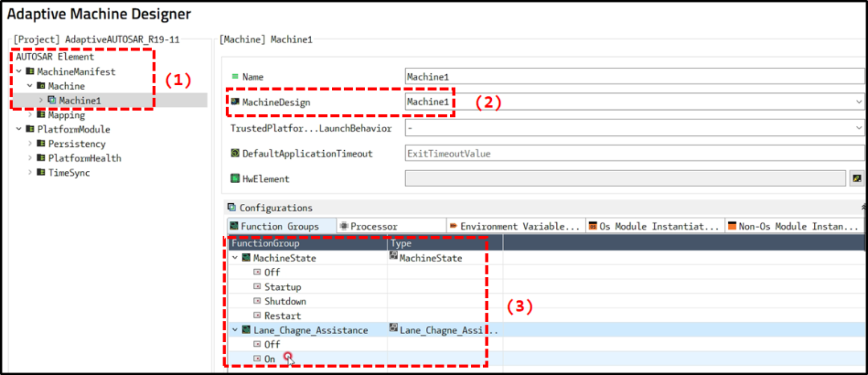Click the Name input field
The image size is (868, 375).
point(634,77)
